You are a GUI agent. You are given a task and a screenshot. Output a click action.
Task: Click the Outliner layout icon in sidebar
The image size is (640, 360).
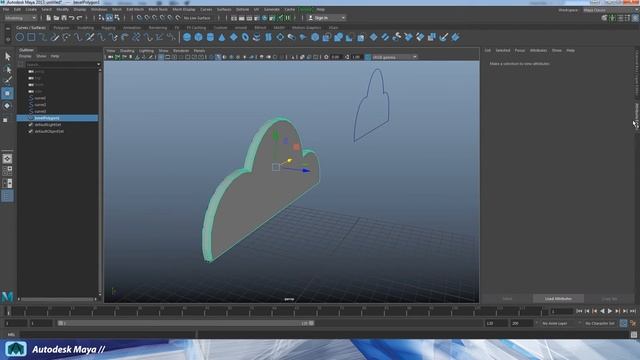pyautogui.click(x=7, y=196)
